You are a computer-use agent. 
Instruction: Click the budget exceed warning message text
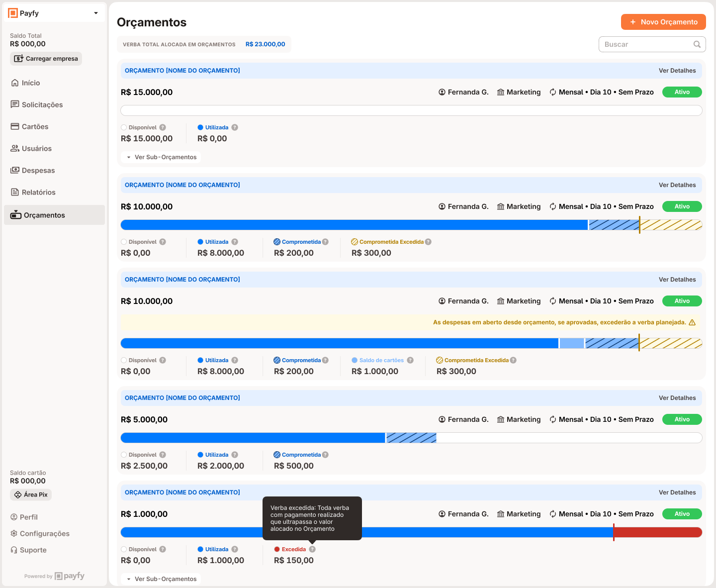(559, 322)
